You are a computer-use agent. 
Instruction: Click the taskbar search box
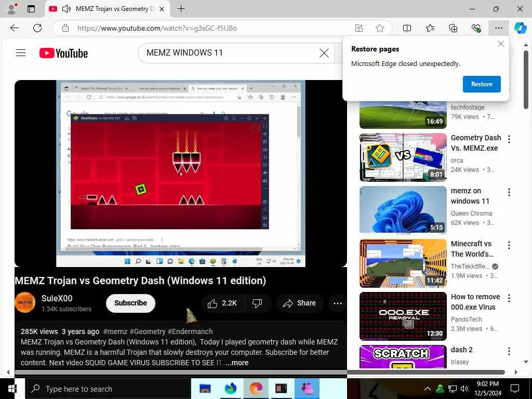click(x=108, y=389)
